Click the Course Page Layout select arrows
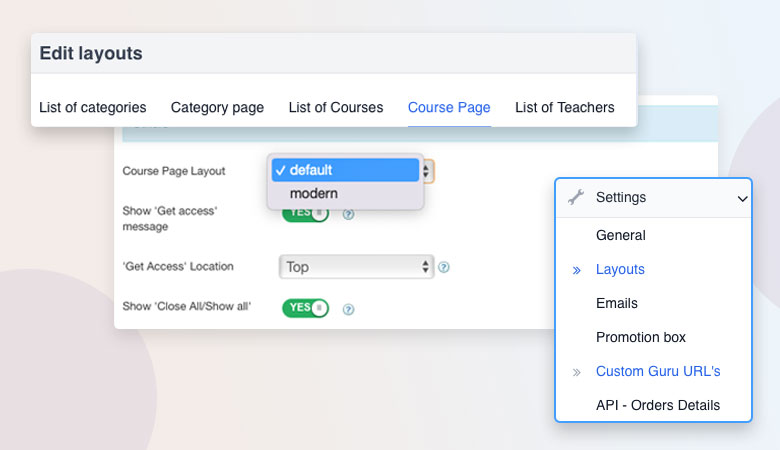The width and height of the screenshot is (780, 450). click(427, 171)
